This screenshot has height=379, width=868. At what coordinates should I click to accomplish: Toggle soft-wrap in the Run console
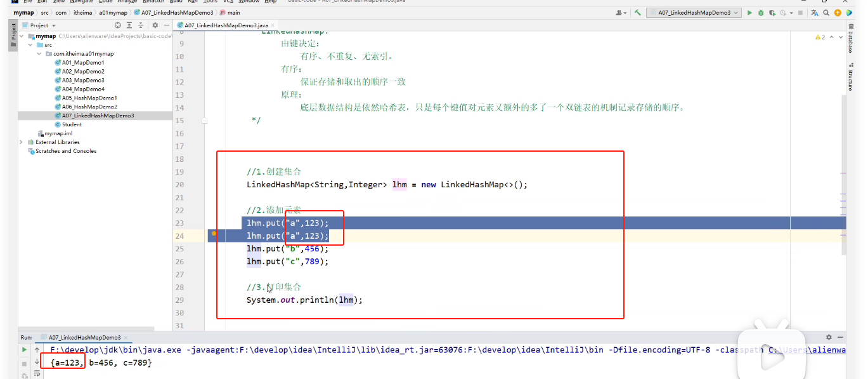point(37,374)
